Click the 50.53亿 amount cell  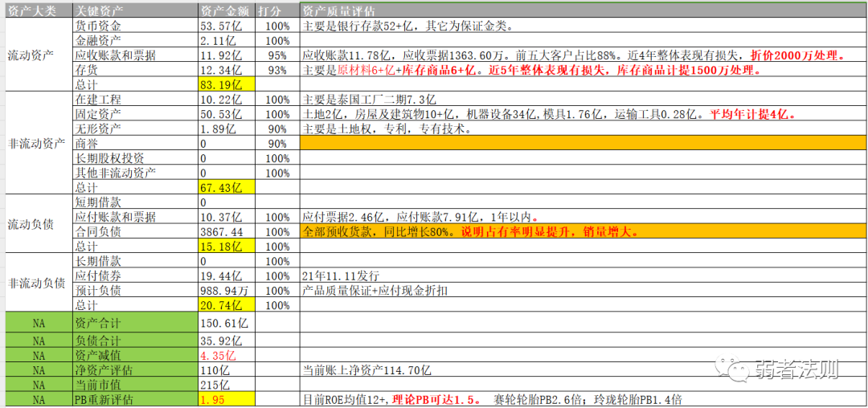227,114
